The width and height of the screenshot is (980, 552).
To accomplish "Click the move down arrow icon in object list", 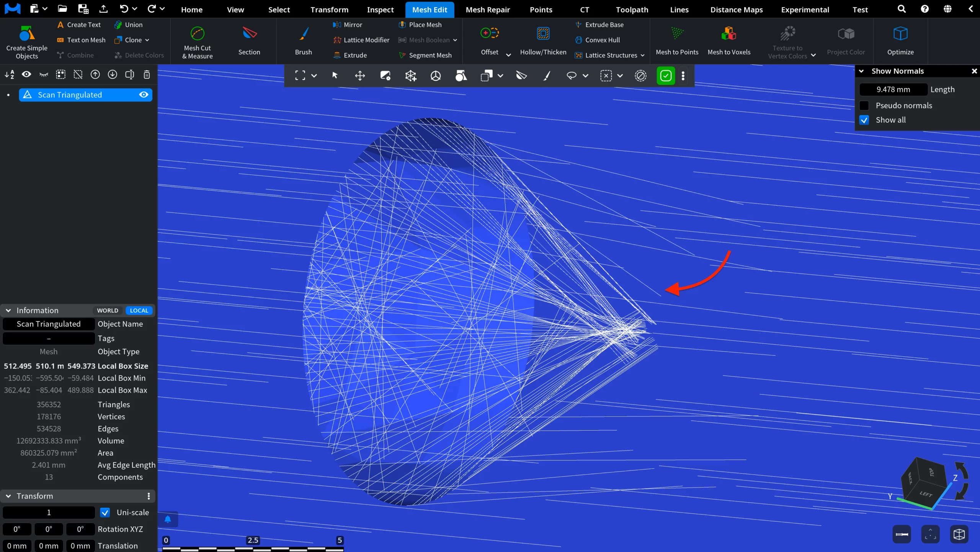I will point(112,74).
